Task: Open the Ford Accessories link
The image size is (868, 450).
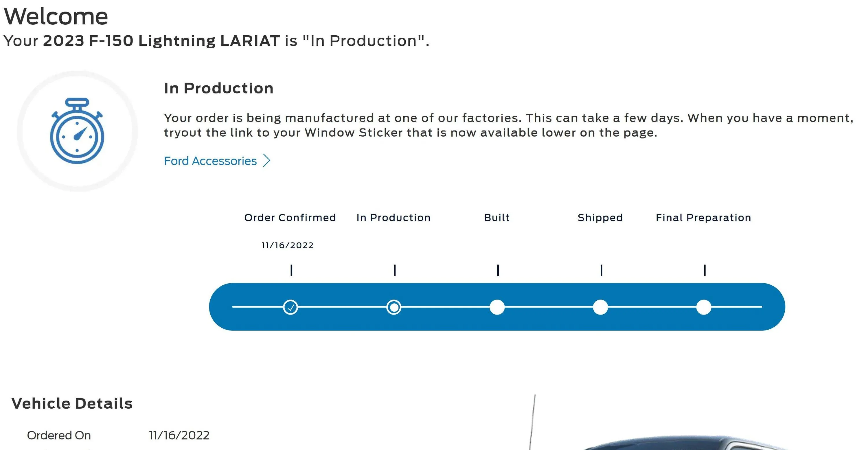Action: (210, 161)
